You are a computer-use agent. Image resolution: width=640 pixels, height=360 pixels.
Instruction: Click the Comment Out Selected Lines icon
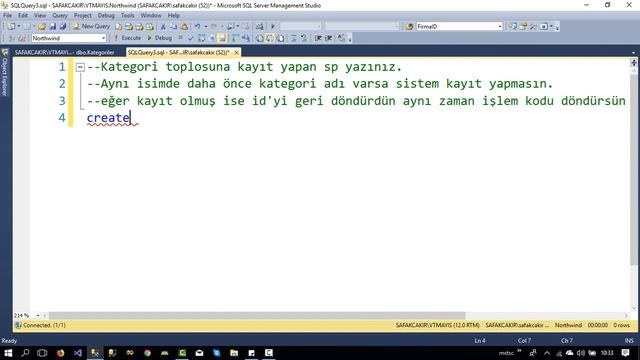(x=293, y=38)
